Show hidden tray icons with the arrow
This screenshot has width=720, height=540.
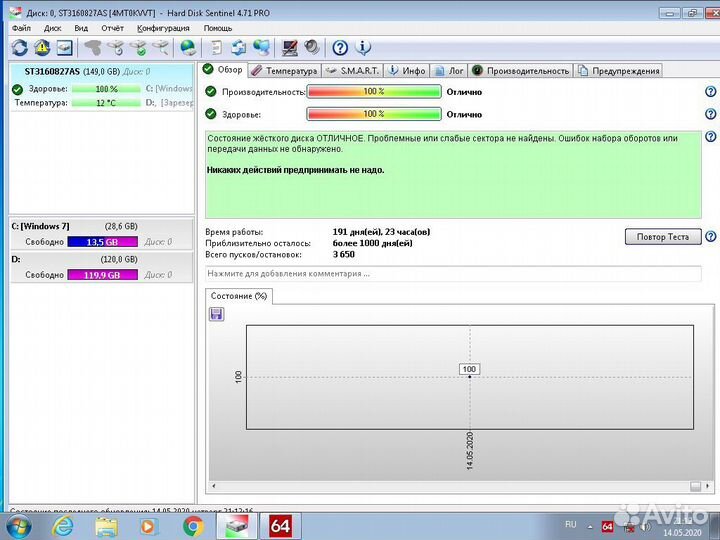click(x=590, y=527)
